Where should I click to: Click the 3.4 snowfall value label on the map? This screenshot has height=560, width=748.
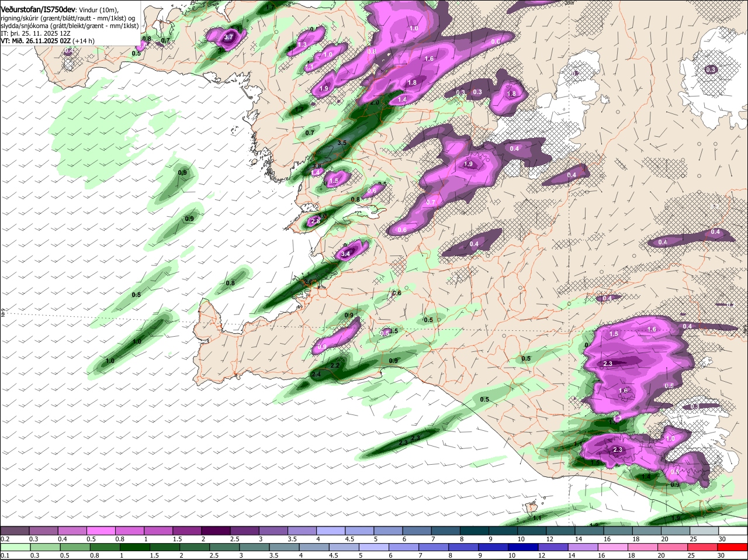[x=345, y=254]
